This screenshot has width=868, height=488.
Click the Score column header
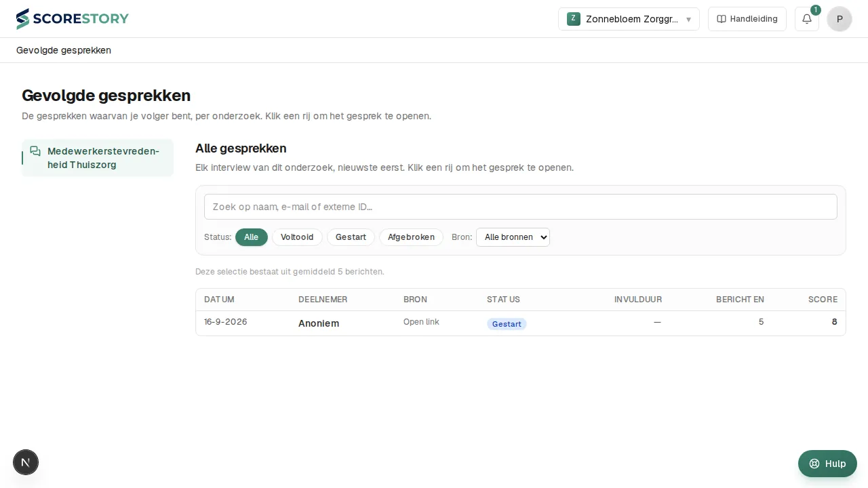coord(823,300)
